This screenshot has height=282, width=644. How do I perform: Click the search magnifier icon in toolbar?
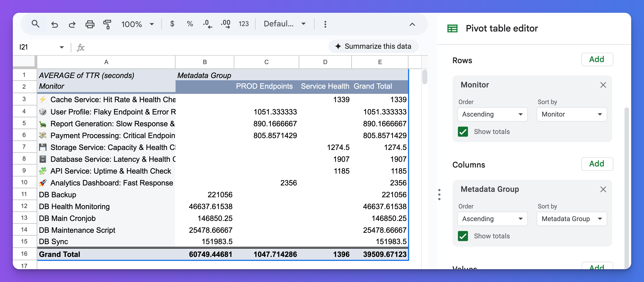tap(35, 24)
